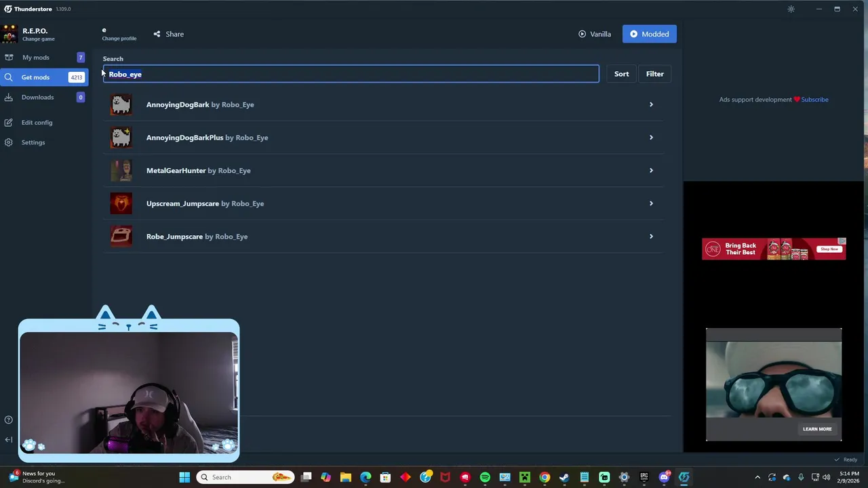The width and height of the screenshot is (868, 488).
Task: Click Change profile
Action: [x=119, y=39]
